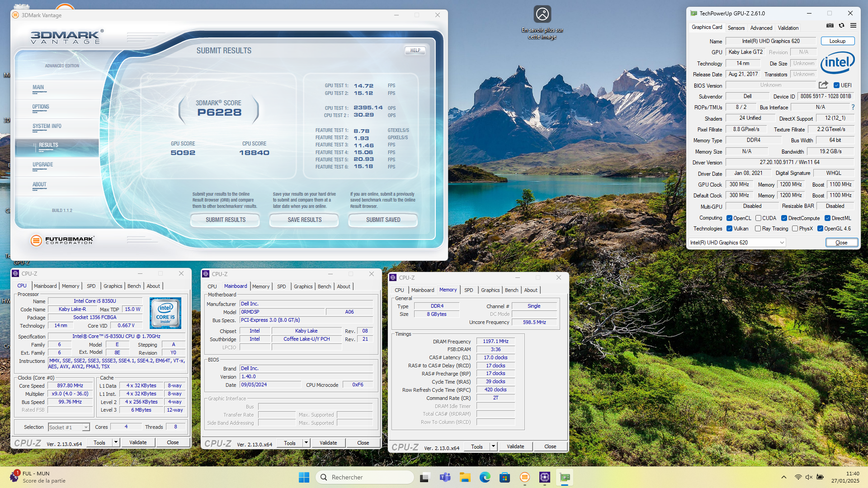Screen dimensions: 868x488
Task: Click the Lookup button in GPU-Z
Action: coord(837,41)
